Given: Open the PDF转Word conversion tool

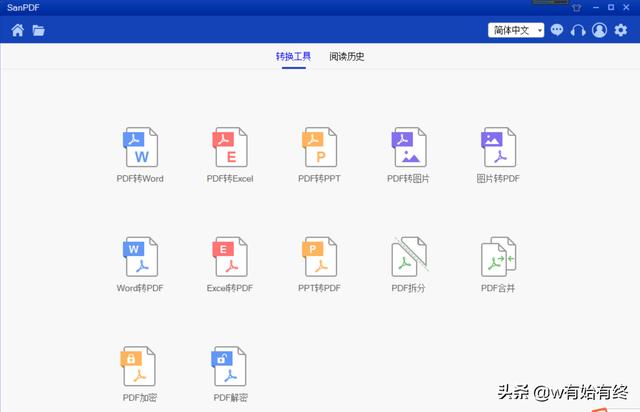Looking at the screenshot, I should 140,148.
